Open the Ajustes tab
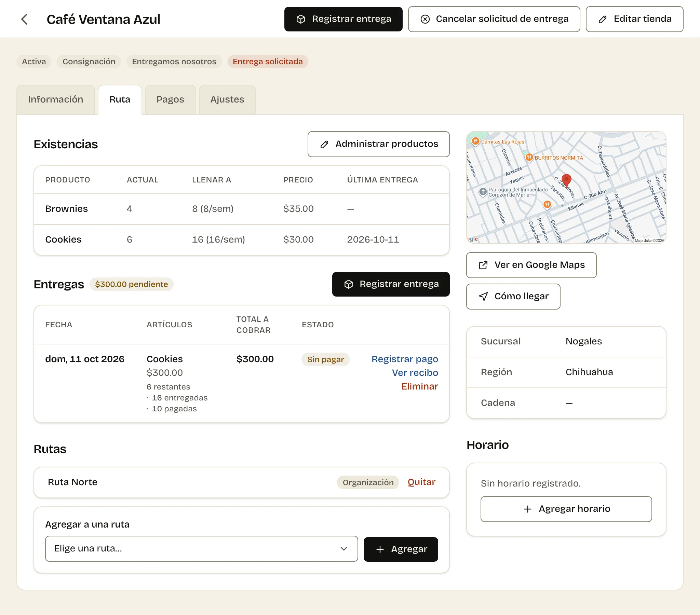This screenshot has height=615, width=700. pyautogui.click(x=227, y=99)
